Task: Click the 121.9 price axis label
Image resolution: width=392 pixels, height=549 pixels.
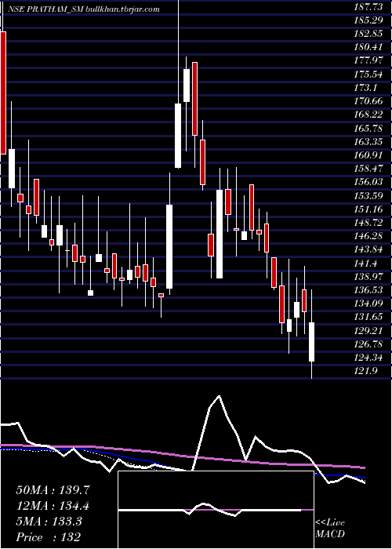Action: coord(366,371)
